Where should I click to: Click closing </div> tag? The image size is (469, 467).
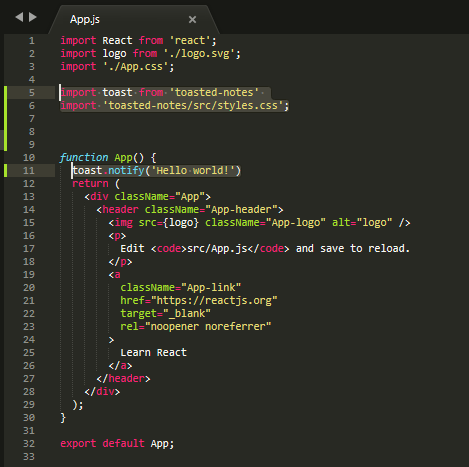coord(102,392)
